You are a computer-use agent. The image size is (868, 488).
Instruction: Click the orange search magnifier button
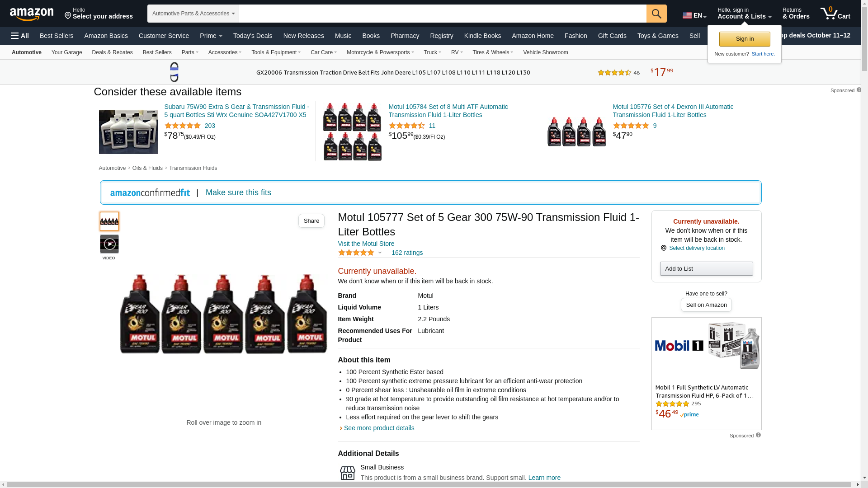click(x=656, y=14)
